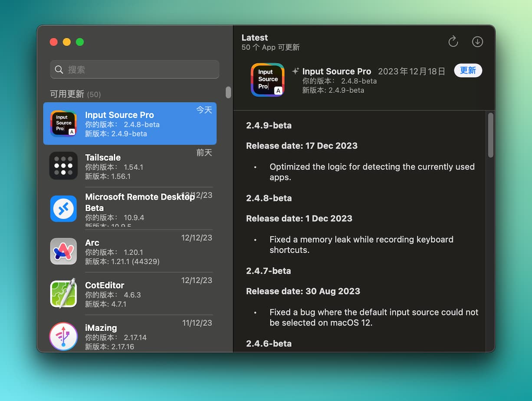
Task: Click the Tailscale app icon
Action: click(63, 166)
